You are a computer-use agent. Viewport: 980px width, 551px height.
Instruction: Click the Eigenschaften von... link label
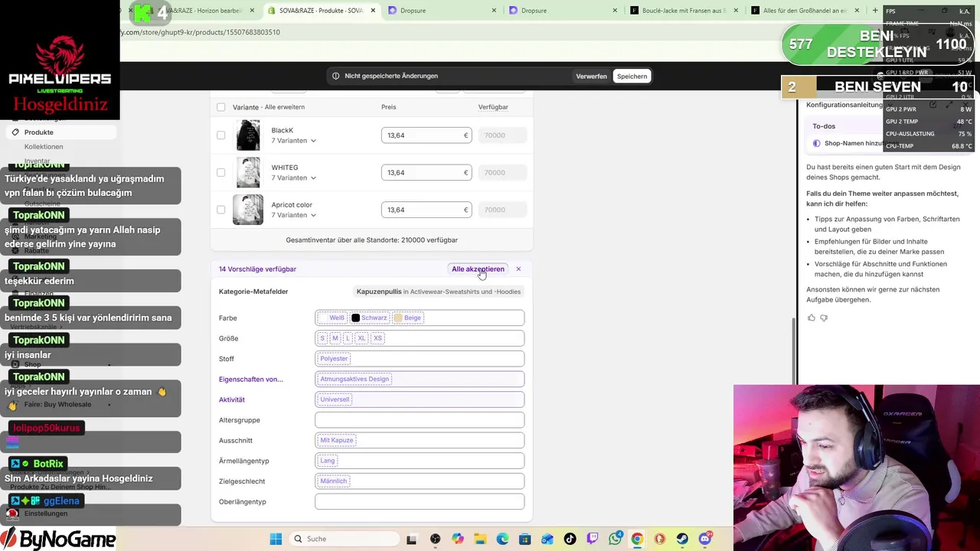click(x=251, y=379)
